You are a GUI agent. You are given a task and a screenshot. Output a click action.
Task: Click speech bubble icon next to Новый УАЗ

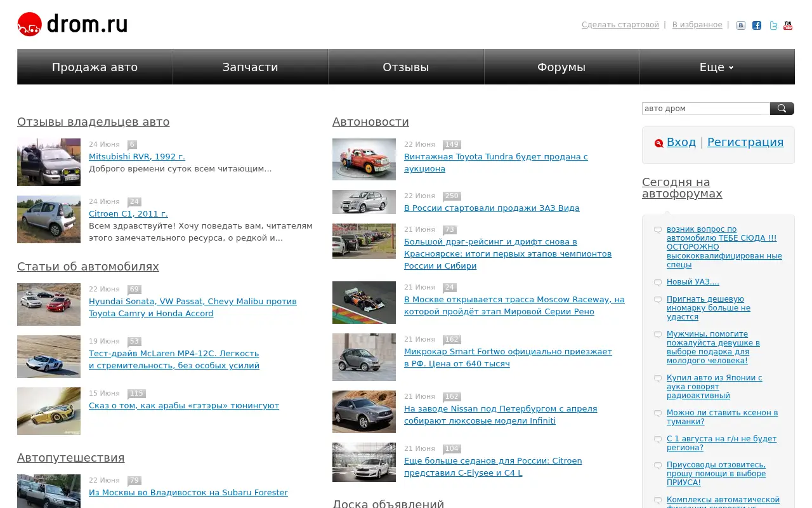[658, 282]
